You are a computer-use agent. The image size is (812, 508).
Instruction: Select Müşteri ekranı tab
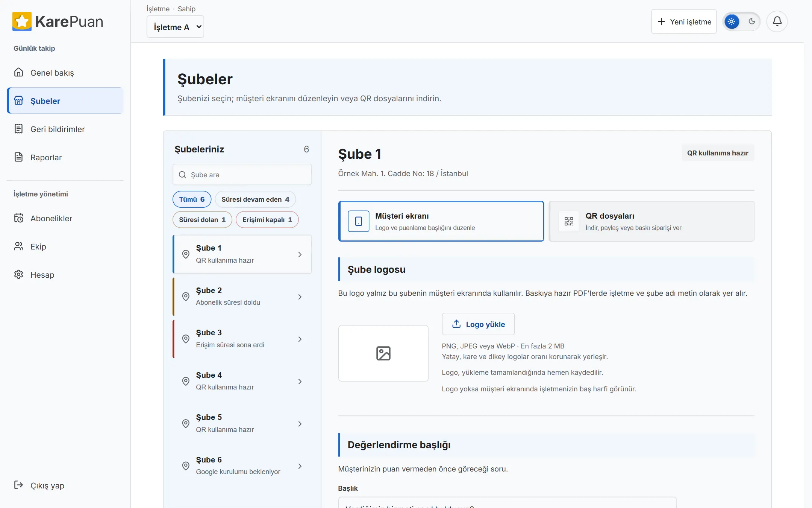tap(441, 221)
